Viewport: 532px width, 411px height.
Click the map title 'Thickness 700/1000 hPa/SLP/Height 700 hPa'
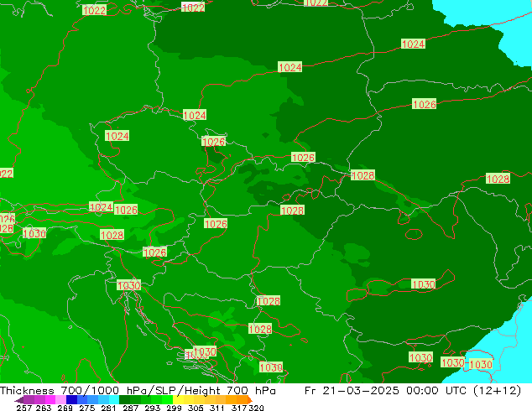(x=138, y=391)
